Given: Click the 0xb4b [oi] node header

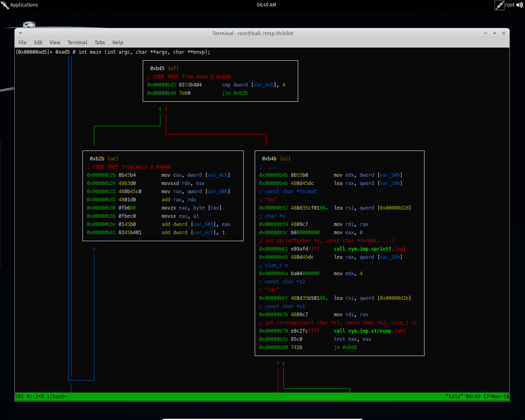Looking at the screenshot, I should pos(276,159).
